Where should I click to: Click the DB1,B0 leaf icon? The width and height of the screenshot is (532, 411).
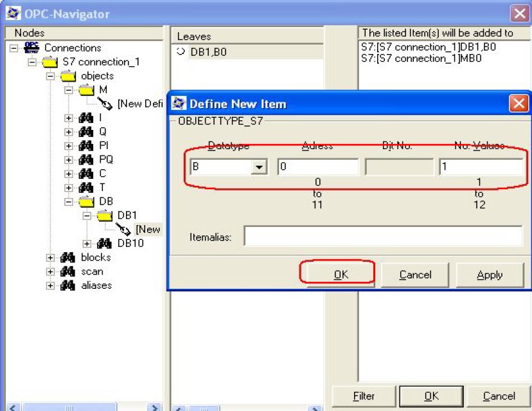pyautogui.click(x=181, y=51)
